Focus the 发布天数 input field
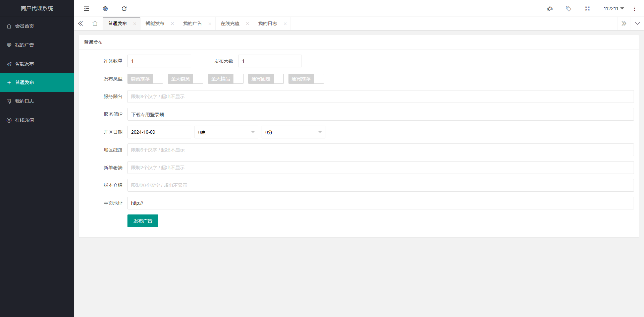 pyautogui.click(x=270, y=61)
